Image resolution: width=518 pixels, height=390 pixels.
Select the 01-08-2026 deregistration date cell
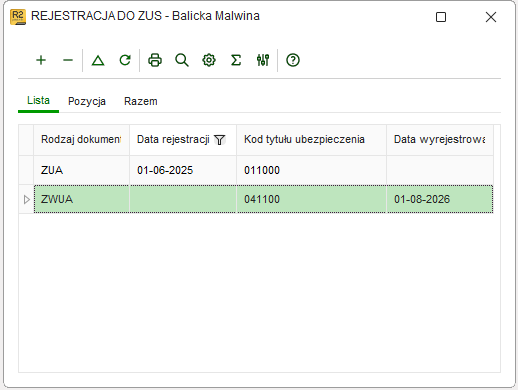[x=440, y=199]
